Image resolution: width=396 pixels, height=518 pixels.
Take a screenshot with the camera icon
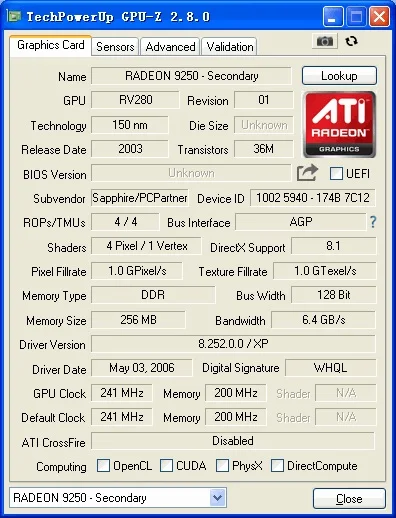[x=325, y=41]
